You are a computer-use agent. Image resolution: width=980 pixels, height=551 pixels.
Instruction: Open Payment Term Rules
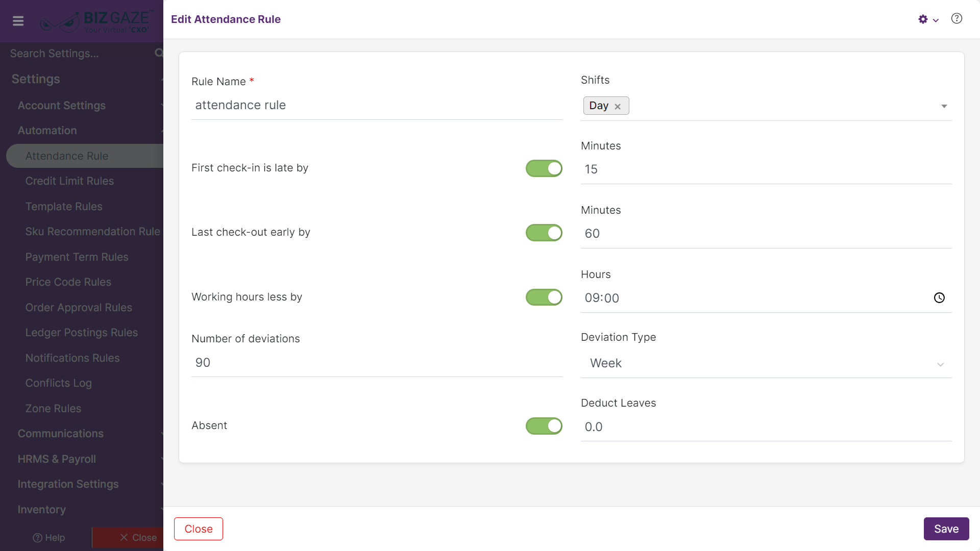point(77,257)
